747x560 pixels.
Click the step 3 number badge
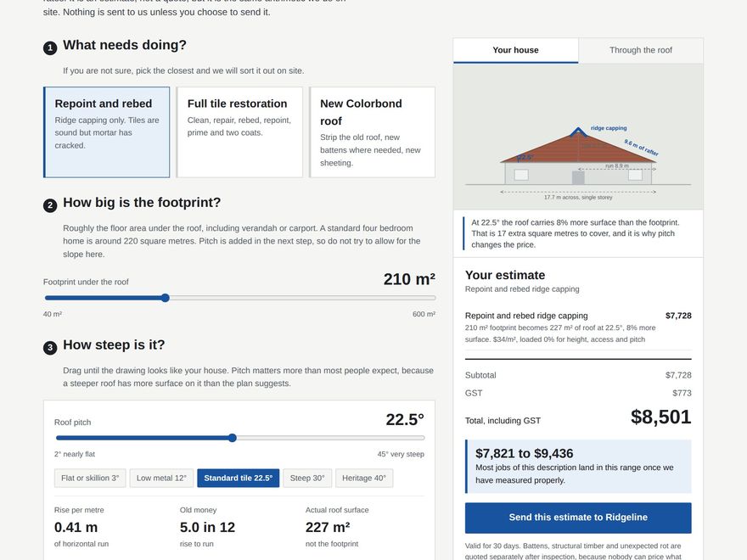50,348
